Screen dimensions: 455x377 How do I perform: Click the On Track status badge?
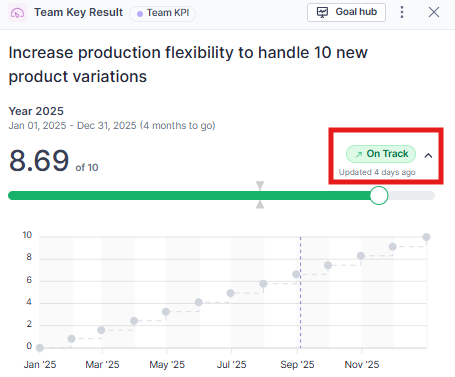tap(381, 154)
